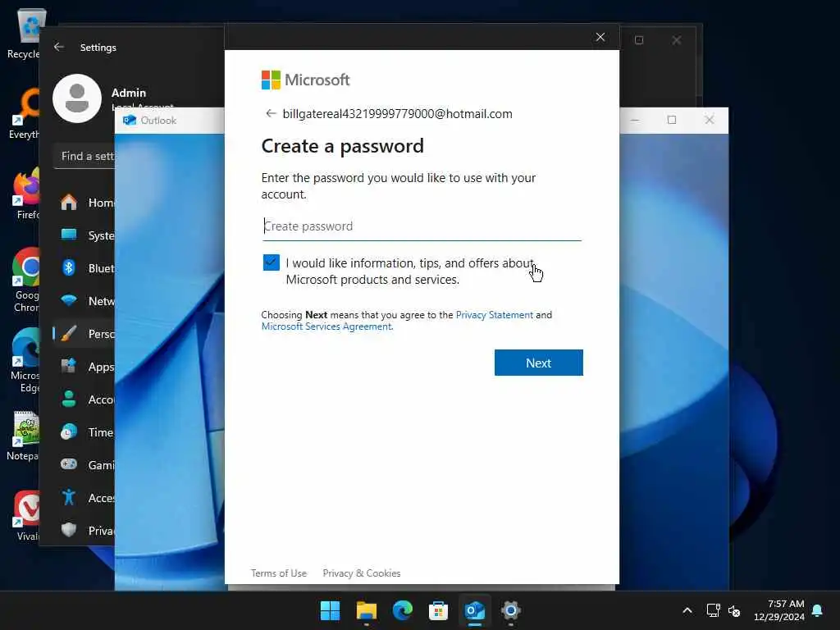Image resolution: width=840 pixels, height=630 pixels.
Task: Open Bluetooth in Settings sidebar
Action: 84,268
